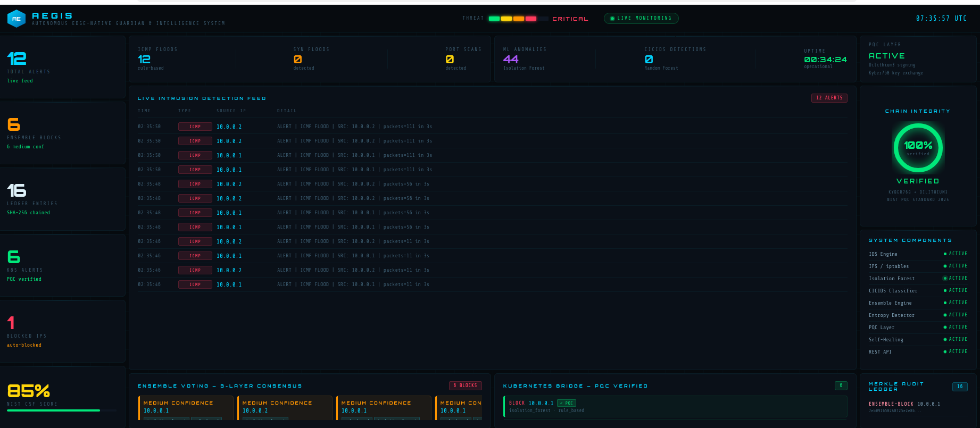Click the Merkle Audit Ledger count badge

tap(960, 387)
